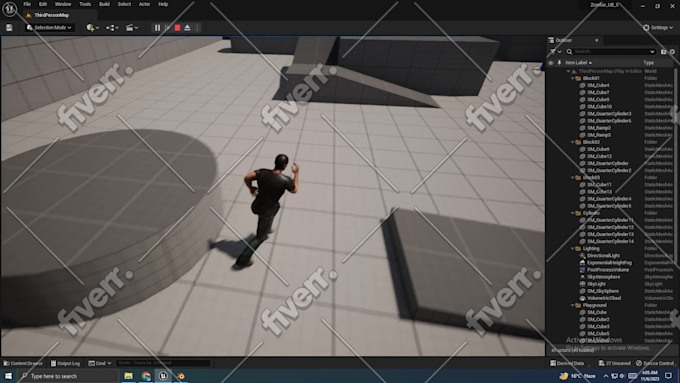The height and width of the screenshot is (383, 680).
Task: Select the SM_Ramp3 row
Action: click(610, 135)
